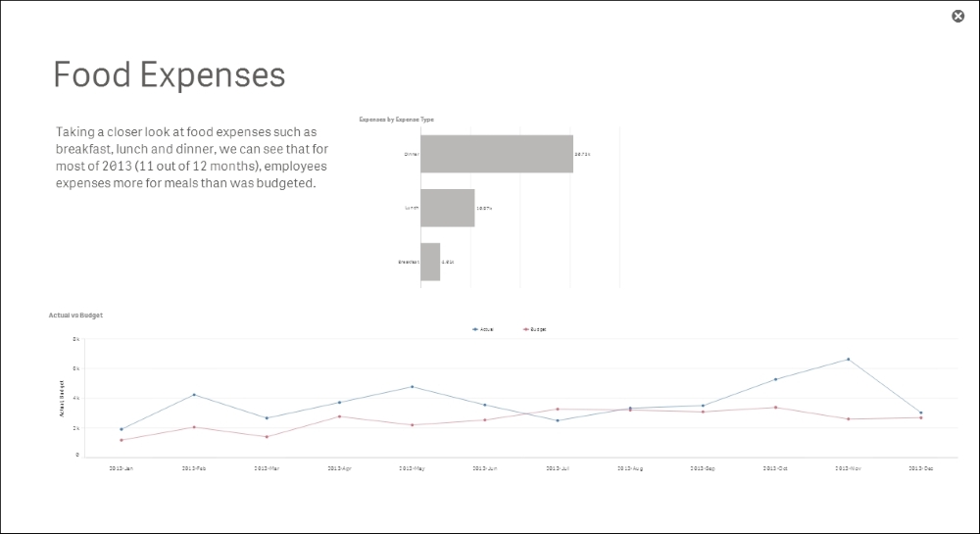Select the Budget data point for 2013-Jan
This screenshot has height=534, width=980.
pyautogui.click(x=122, y=440)
